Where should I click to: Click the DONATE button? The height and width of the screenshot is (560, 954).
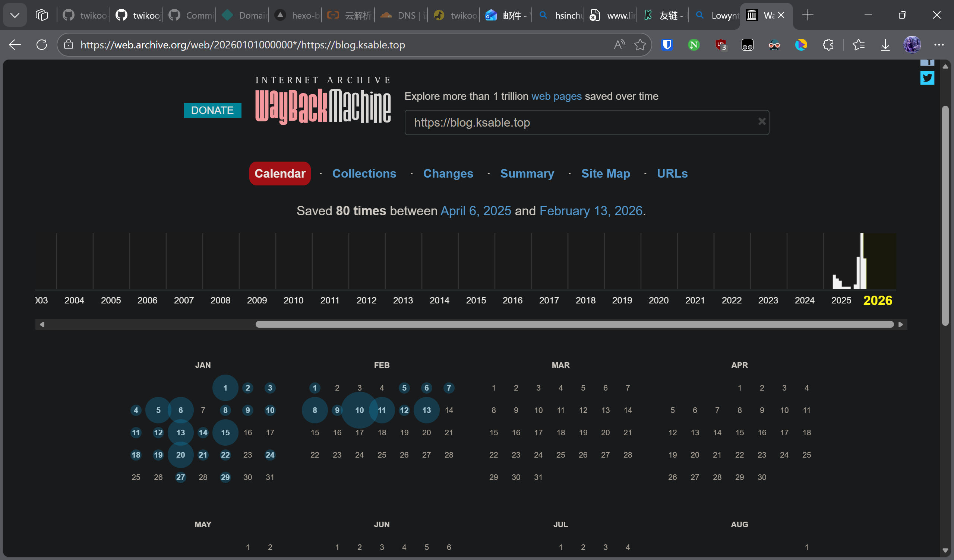(212, 111)
